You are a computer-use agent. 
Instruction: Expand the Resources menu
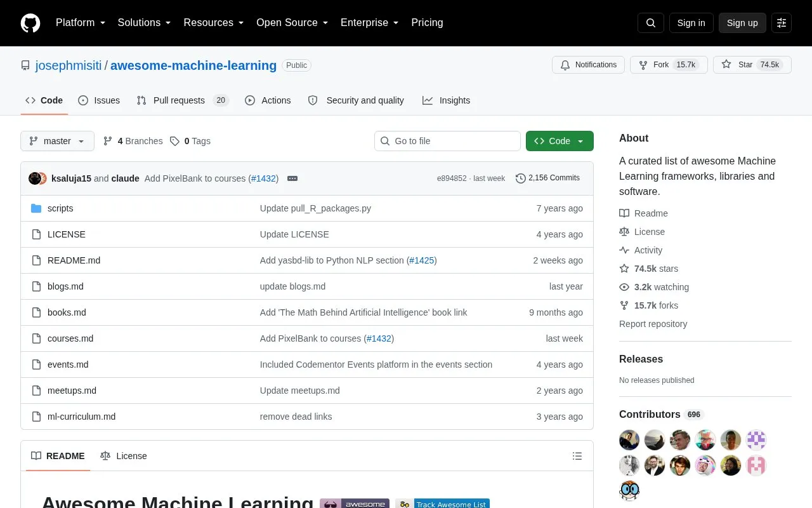click(x=214, y=23)
